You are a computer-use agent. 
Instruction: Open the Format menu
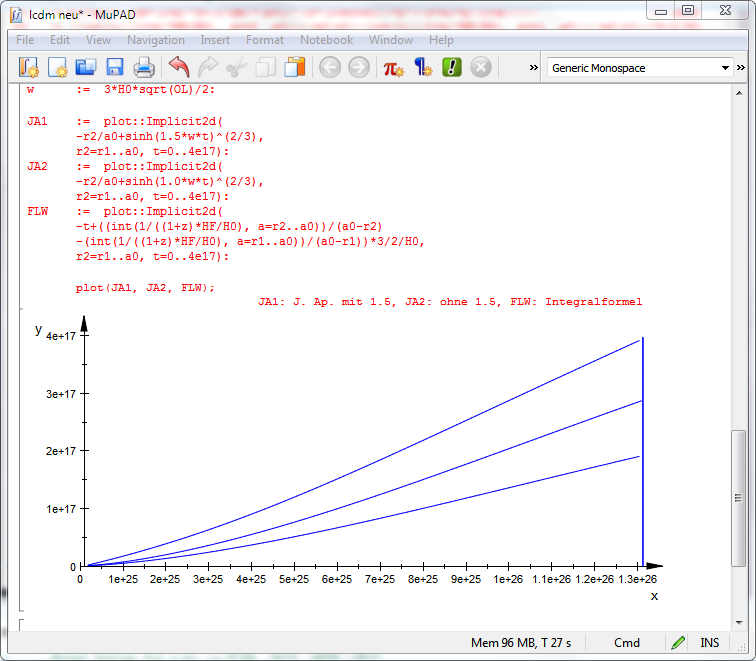(x=265, y=40)
